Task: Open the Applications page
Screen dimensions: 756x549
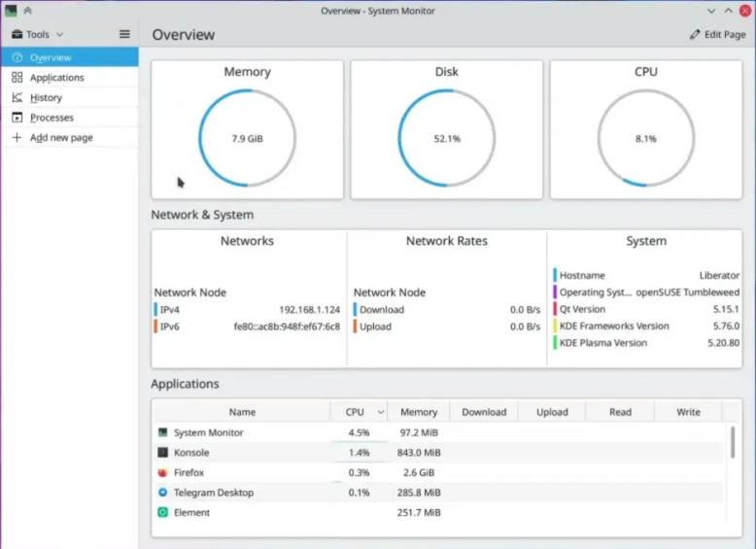Action: coord(56,78)
